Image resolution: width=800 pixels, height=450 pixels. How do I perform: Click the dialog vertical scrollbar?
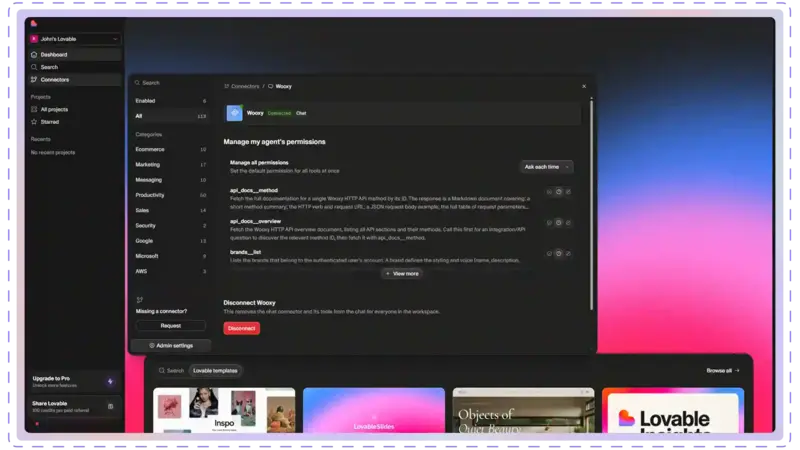[x=591, y=204]
